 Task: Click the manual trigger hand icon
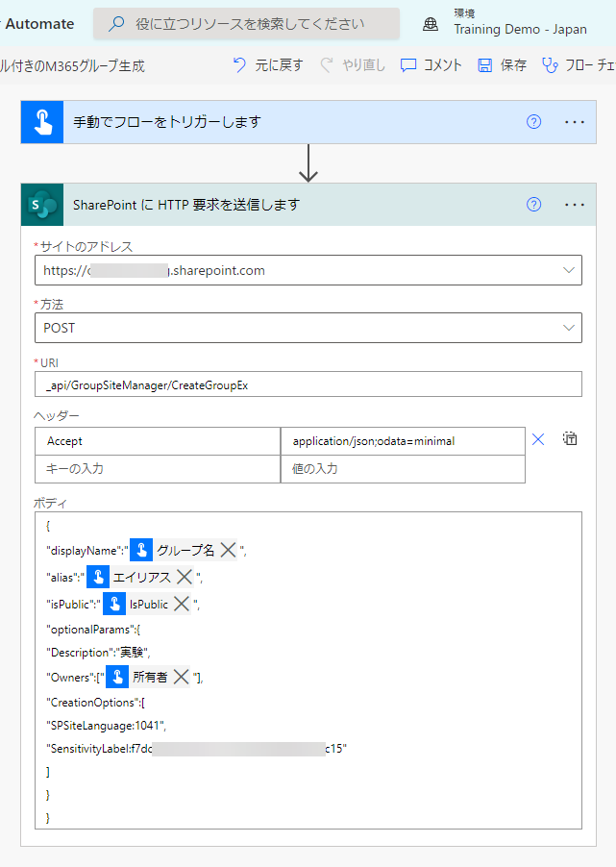coord(42,122)
